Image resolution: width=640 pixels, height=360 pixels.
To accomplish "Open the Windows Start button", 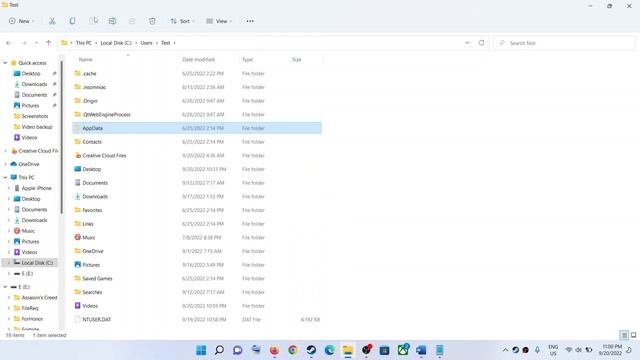I will [201, 350].
